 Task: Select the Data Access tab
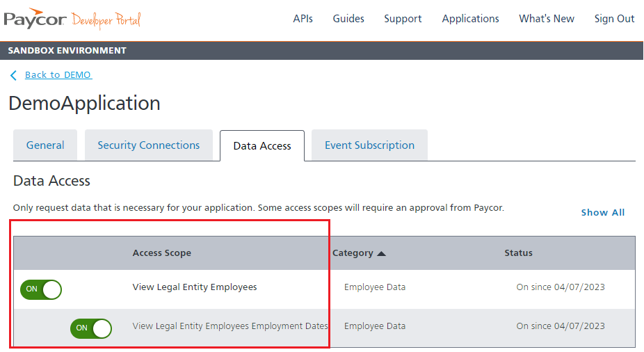262,146
